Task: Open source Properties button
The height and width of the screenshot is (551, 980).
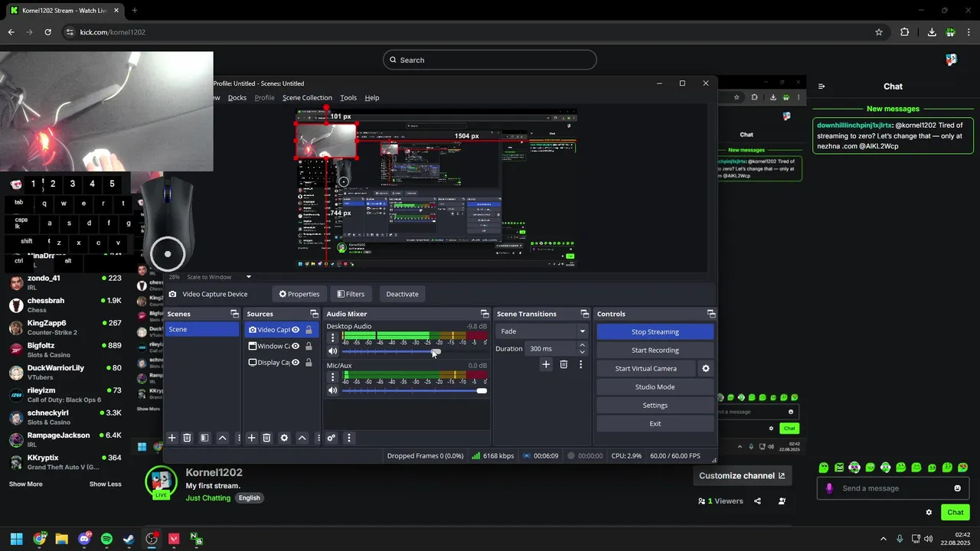Action: (299, 294)
